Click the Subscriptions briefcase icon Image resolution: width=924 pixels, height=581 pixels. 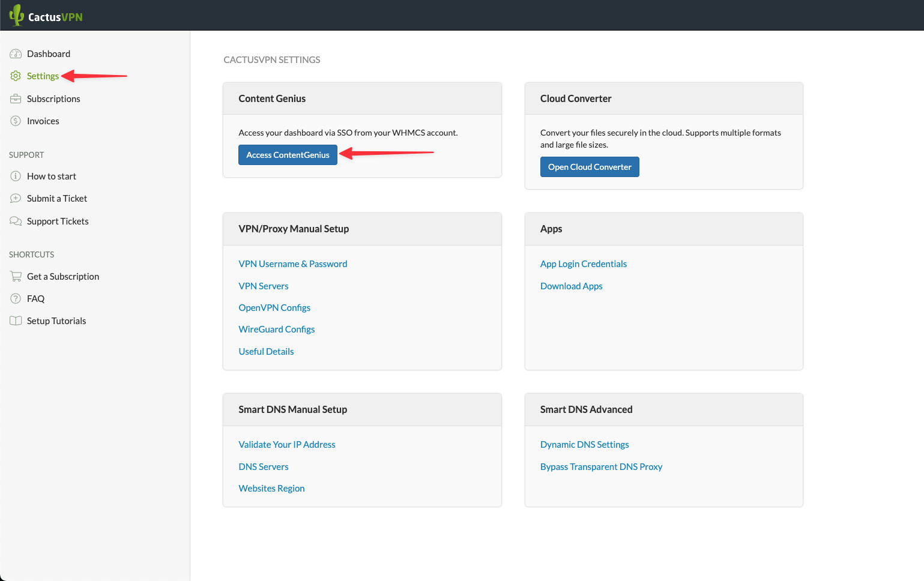click(x=16, y=99)
